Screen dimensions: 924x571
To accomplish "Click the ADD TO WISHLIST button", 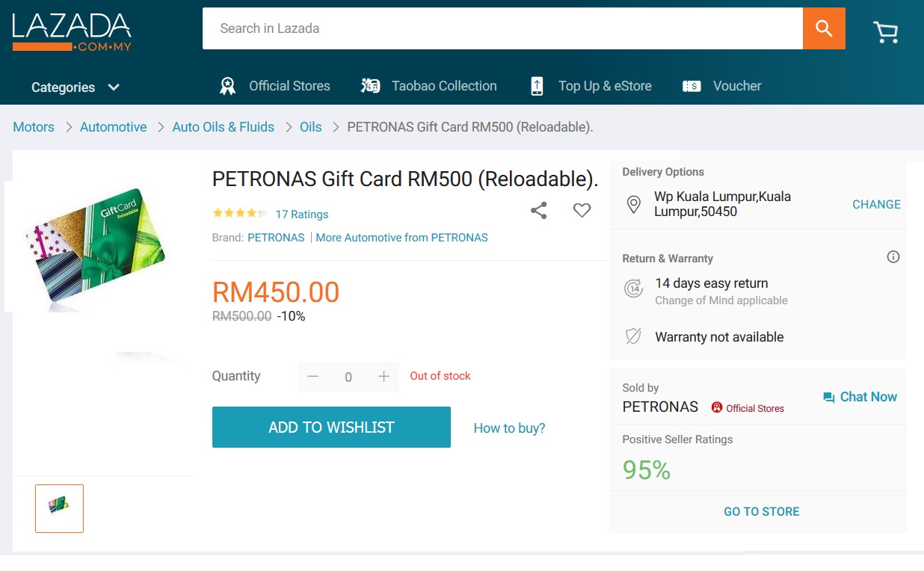I will tap(331, 428).
